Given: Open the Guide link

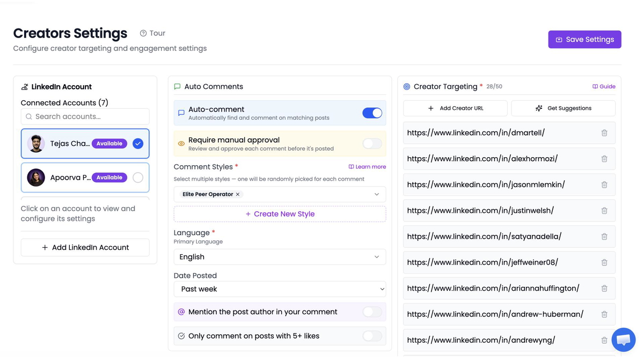Looking at the screenshot, I should [604, 86].
